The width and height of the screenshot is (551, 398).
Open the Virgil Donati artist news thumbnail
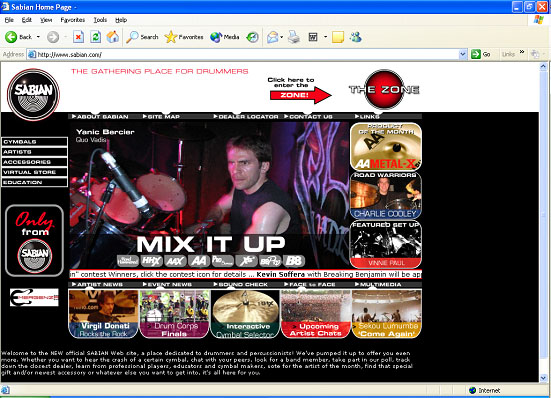(x=104, y=314)
